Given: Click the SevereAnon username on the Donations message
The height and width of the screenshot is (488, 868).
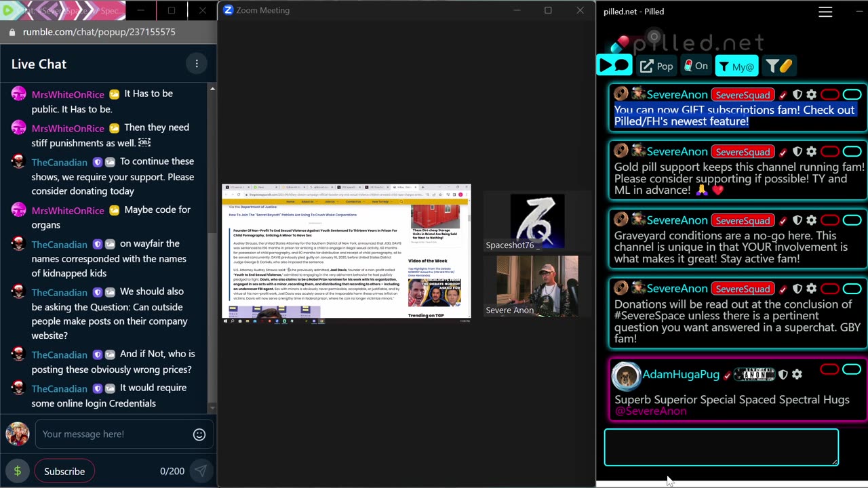Looking at the screenshot, I should point(677,289).
